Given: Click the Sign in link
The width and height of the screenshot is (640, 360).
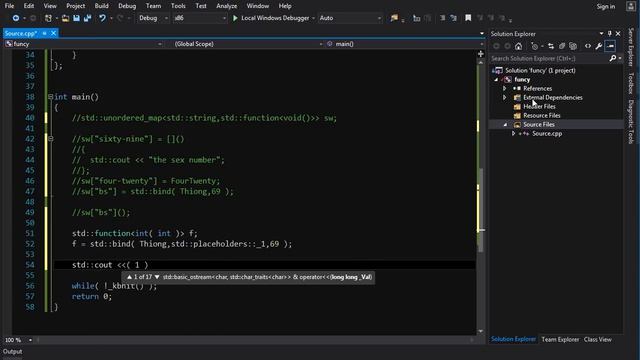Looking at the screenshot, I should [606, 6].
